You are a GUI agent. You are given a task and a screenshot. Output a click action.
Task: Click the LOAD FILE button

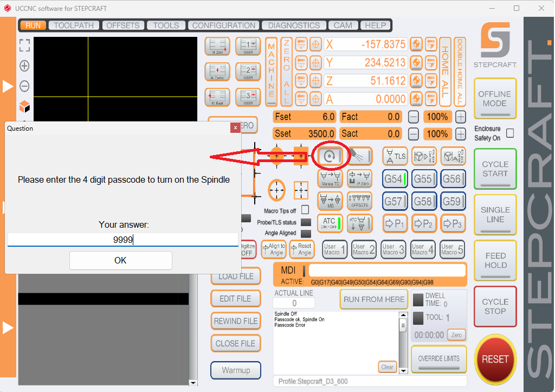point(236,276)
